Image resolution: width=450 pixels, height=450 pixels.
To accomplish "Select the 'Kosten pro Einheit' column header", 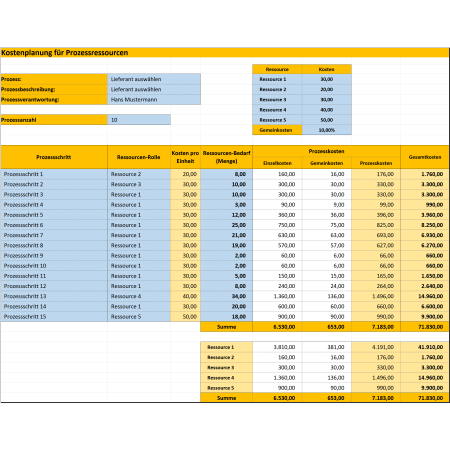I will (x=185, y=157).
